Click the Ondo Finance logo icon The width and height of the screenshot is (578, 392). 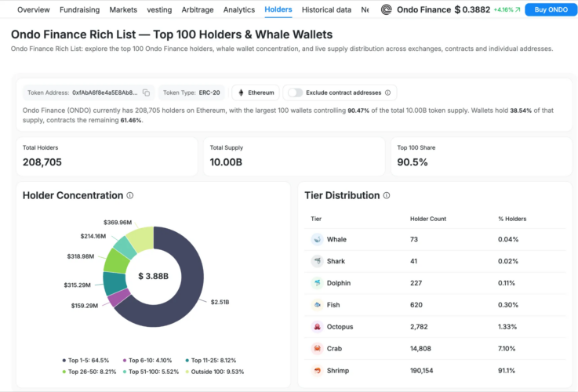[386, 9]
